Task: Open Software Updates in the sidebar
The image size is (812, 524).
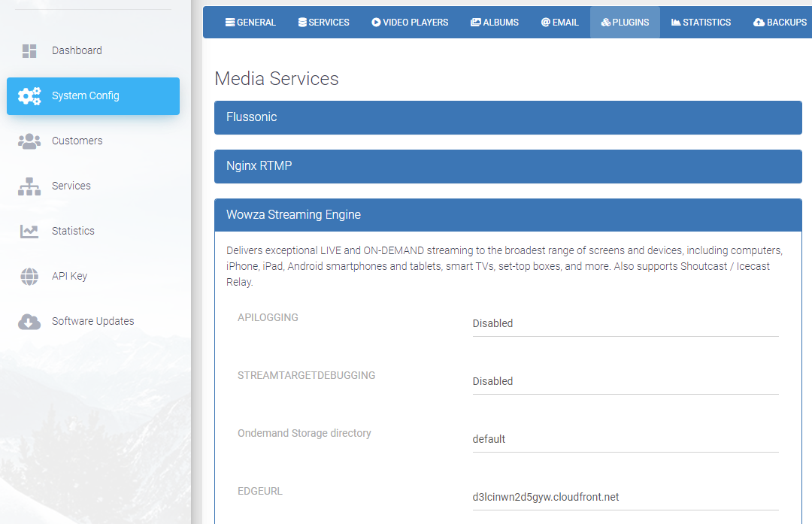Action: pos(93,321)
